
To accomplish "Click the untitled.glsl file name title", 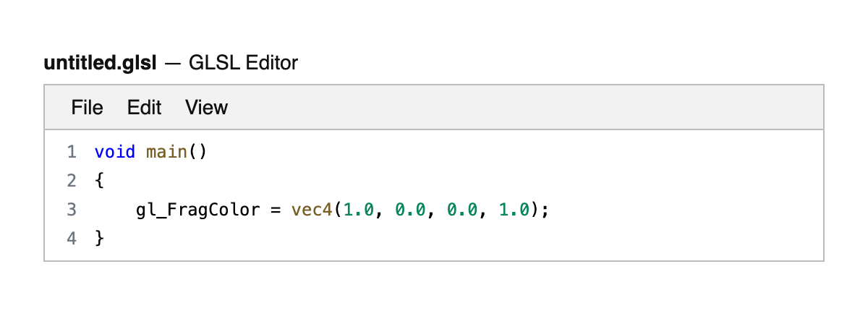I will coord(100,64).
